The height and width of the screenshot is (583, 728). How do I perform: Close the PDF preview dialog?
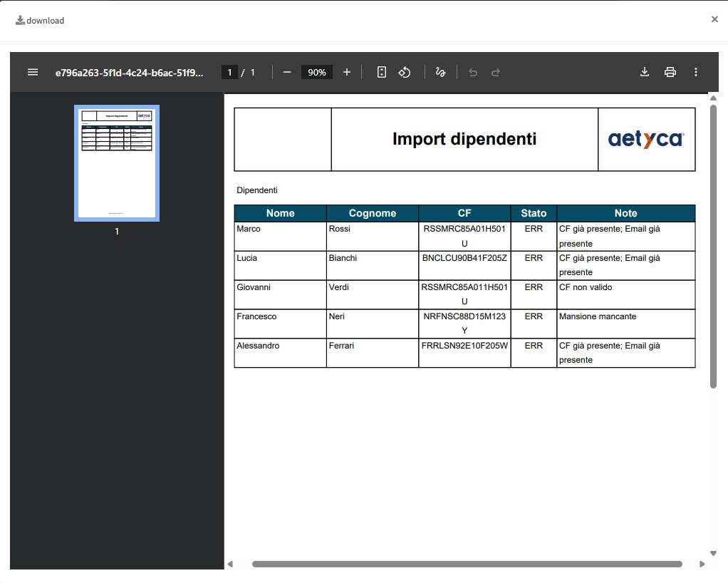click(714, 19)
